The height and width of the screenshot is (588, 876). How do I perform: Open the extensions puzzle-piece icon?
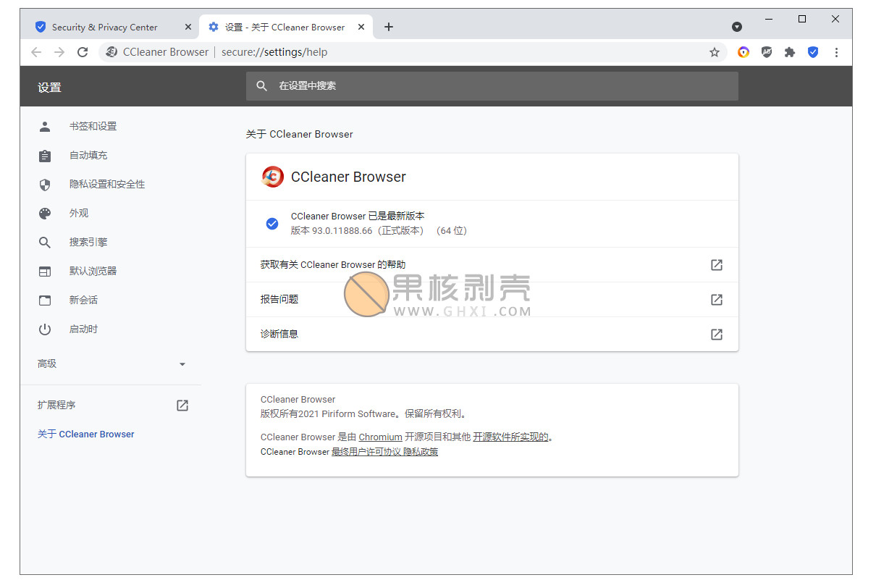[x=790, y=52]
